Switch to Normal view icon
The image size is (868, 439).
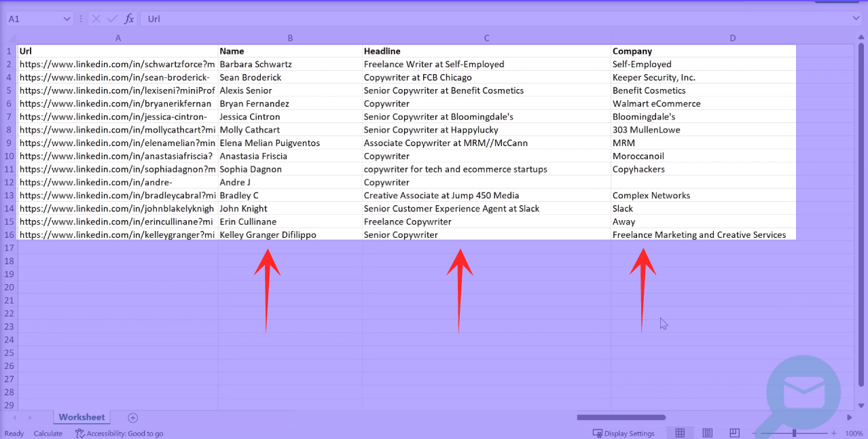(x=680, y=433)
